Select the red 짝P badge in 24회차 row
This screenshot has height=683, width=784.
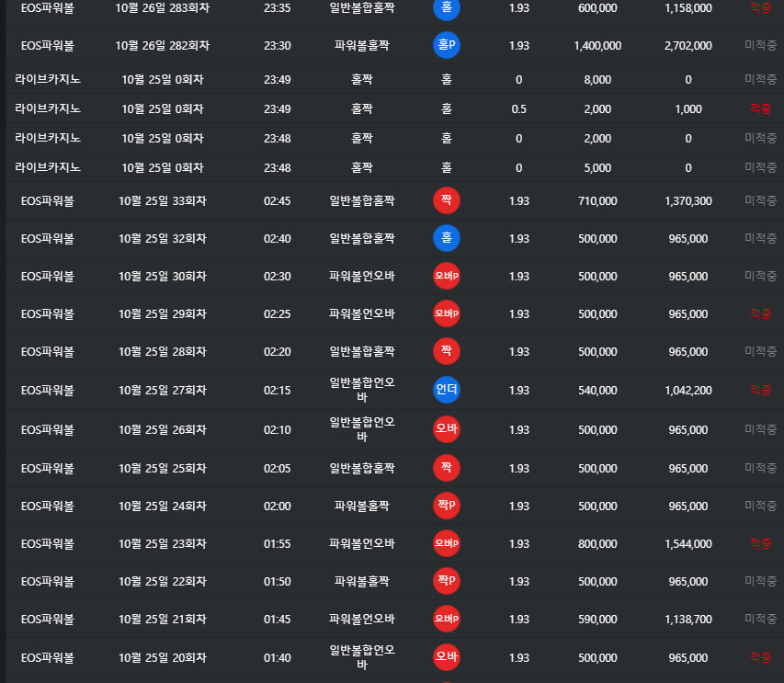click(446, 506)
